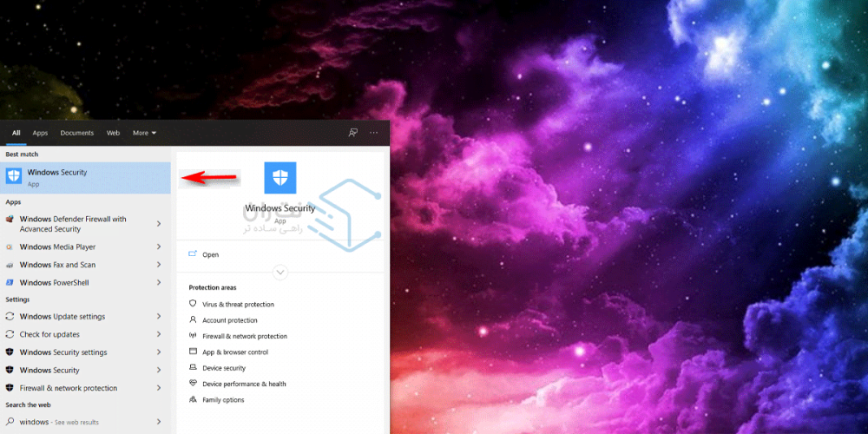The width and height of the screenshot is (868, 434).
Task: Collapse the preview details with the circled chevron
Action: [x=279, y=273]
